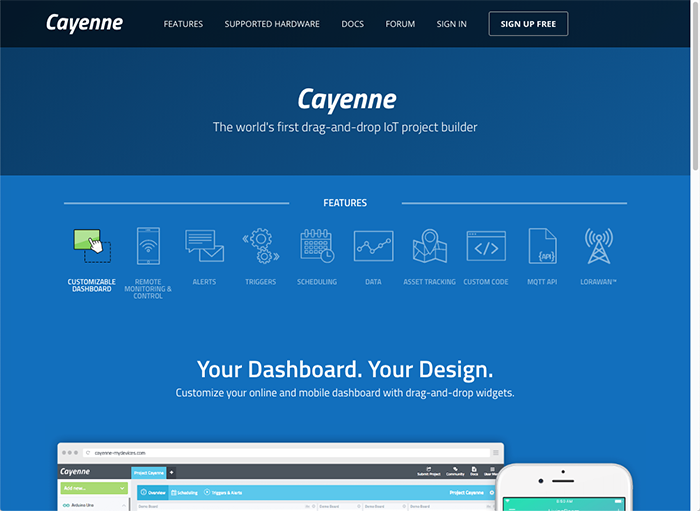Click the large Cayenne hero title
700x511 pixels.
click(x=347, y=100)
